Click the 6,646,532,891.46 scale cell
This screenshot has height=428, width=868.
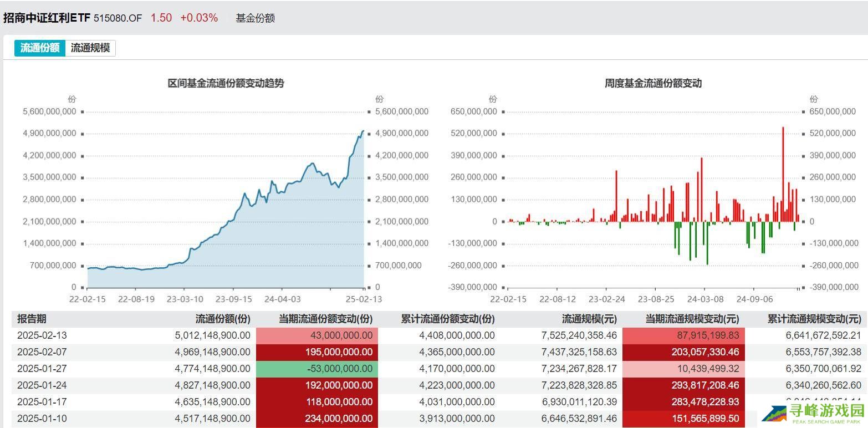pos(579,419)
